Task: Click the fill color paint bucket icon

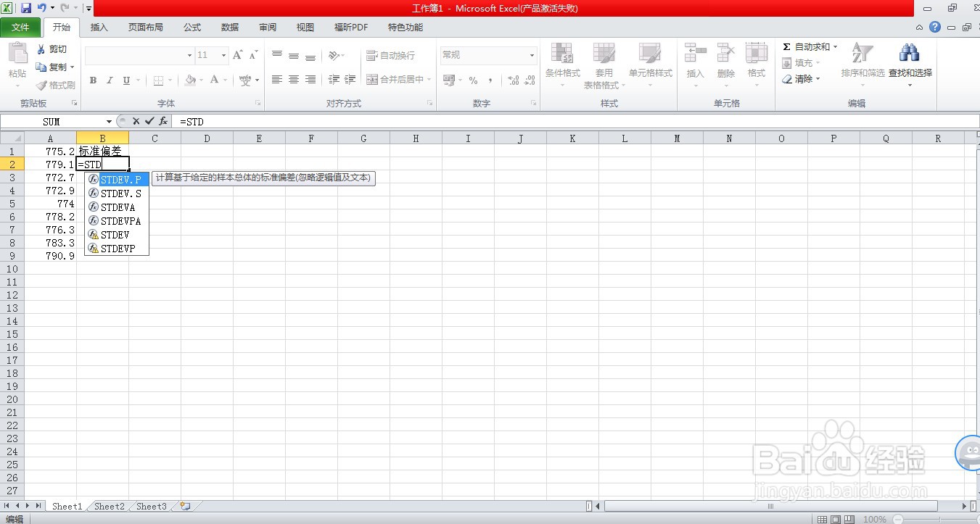Action: tap(190, 80)
